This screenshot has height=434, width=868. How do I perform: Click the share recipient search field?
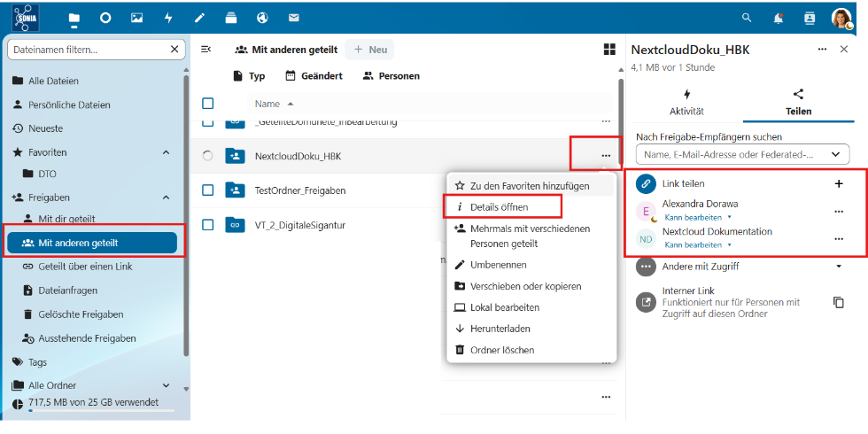(x=733, y=154)
